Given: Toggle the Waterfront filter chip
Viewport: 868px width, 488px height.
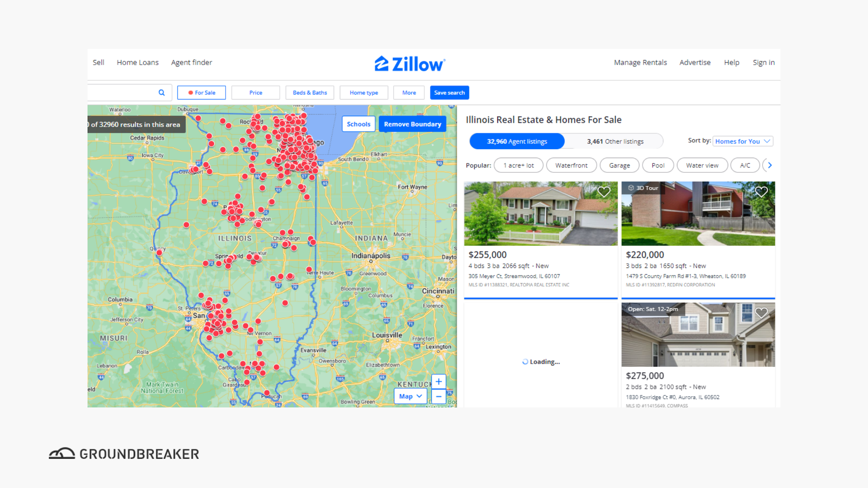Looking at the screenshot, I should pos(571,165).
